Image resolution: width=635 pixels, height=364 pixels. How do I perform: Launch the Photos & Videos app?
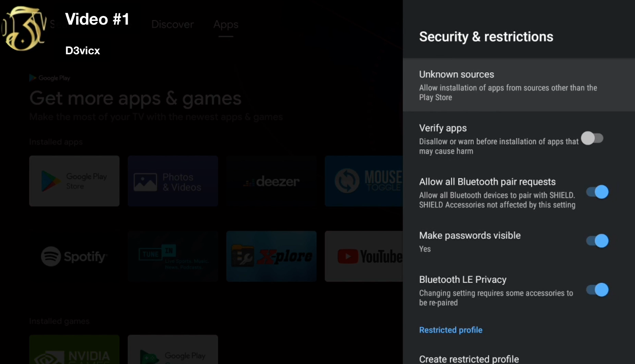tap(173, 181)
